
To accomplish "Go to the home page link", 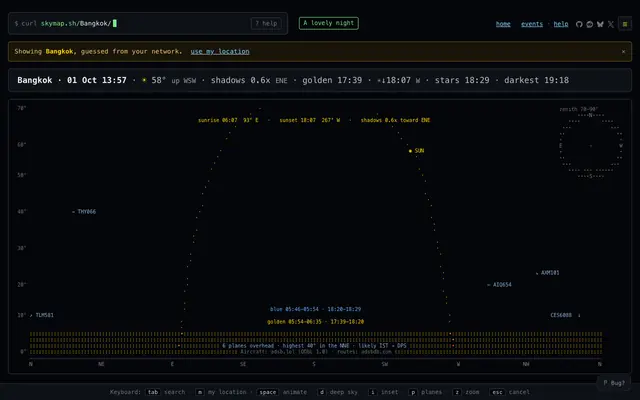I will click(503, 24).
